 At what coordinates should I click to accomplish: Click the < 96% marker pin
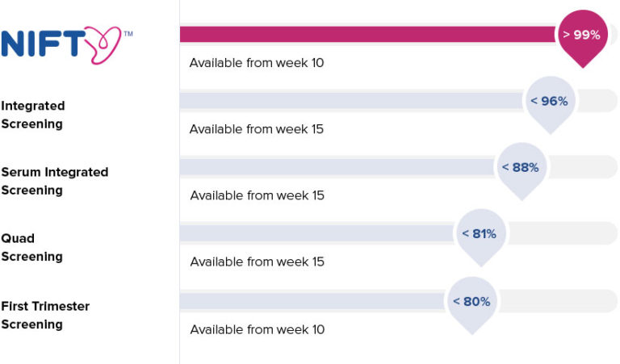[549, 102]
